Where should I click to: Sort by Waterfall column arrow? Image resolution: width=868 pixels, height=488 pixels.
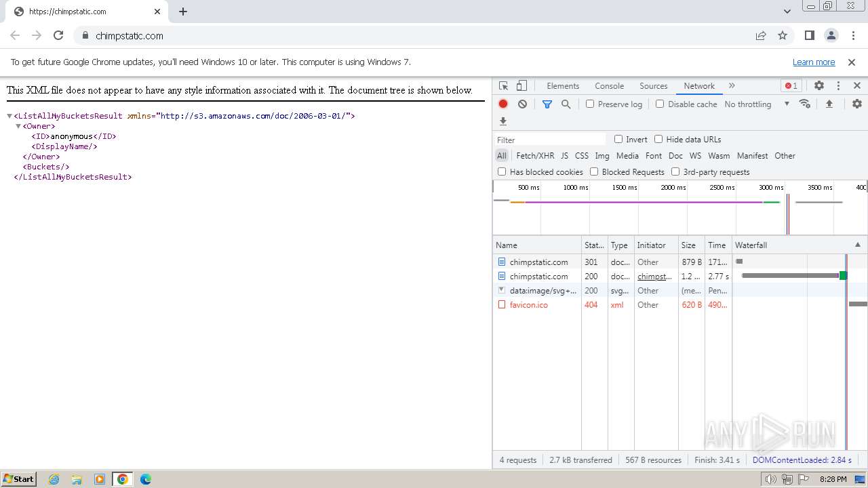tap(857, 245)
